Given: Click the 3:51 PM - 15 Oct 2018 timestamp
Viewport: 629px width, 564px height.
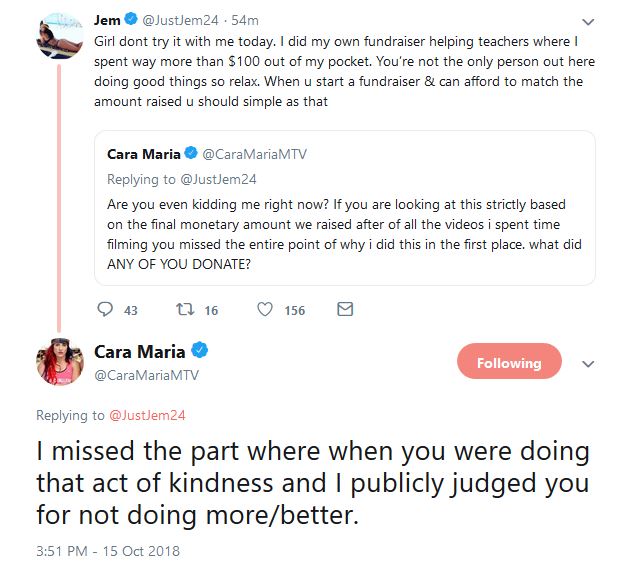Looking at the screenshot, I should point(108,550).
